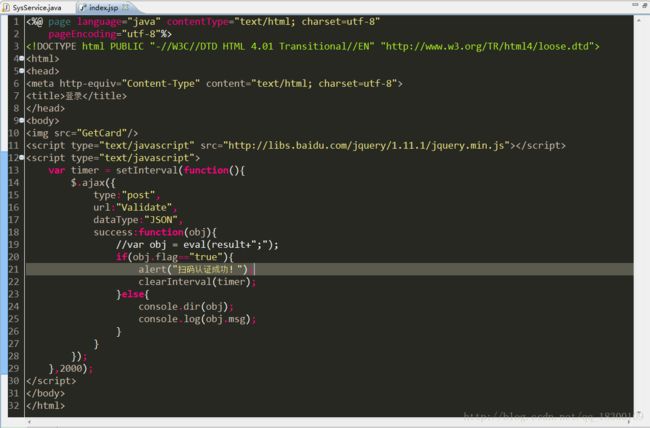Click the url value "Validate" on line 16
Image resolution: width=650 pixels, height=428 pixels.
144,207
